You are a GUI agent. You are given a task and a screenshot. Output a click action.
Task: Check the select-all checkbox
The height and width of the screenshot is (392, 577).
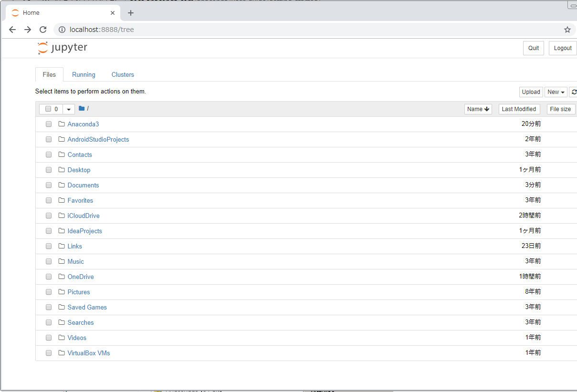48,109
